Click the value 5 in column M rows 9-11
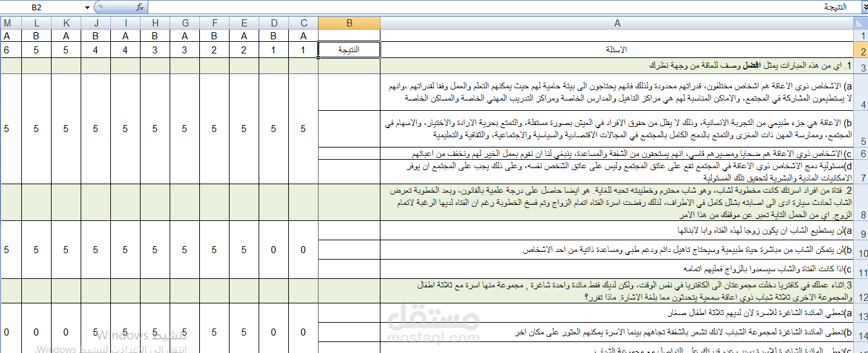The height and width of the screenshot is (353, 868). 7,250
